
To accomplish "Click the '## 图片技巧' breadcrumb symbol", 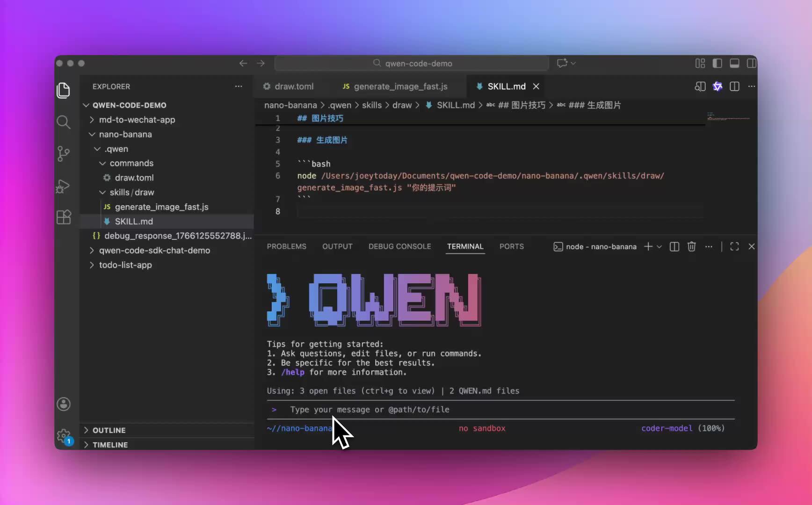I will [516, 105].
